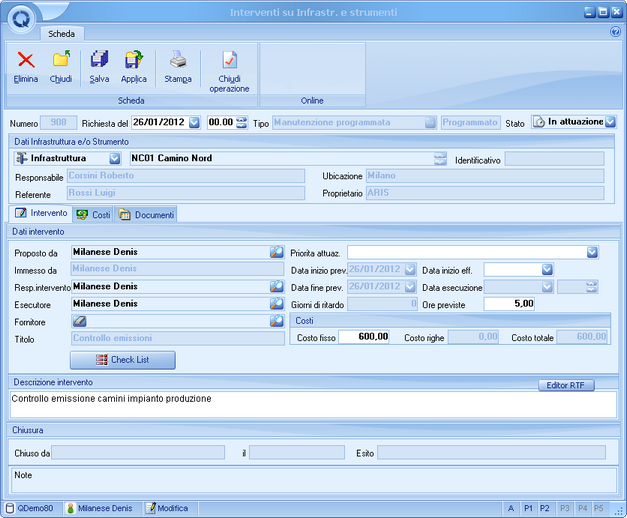The height and width of the screenshot is (518, 627).
Task: Open lookup icon beside Proposto da field
Action: [277, 253]
